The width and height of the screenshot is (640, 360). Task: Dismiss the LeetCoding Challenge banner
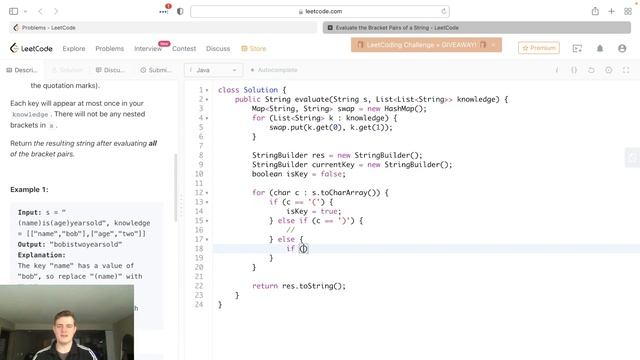click(493, 45)
